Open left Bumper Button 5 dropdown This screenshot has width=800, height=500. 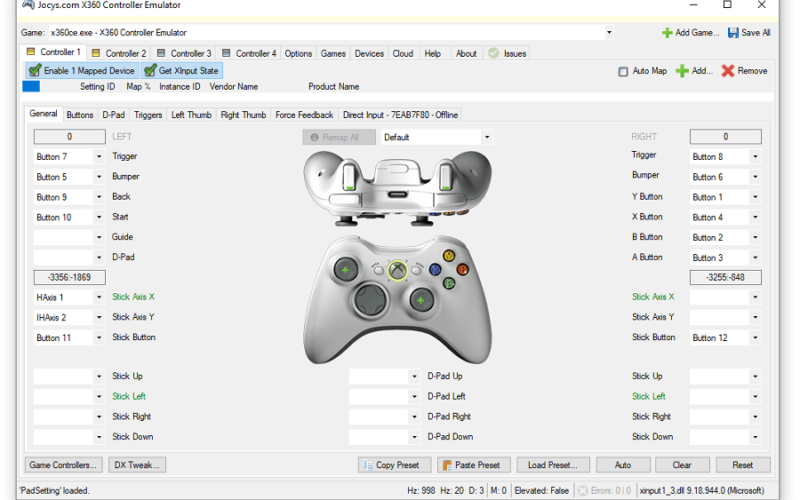coord(99,177)
